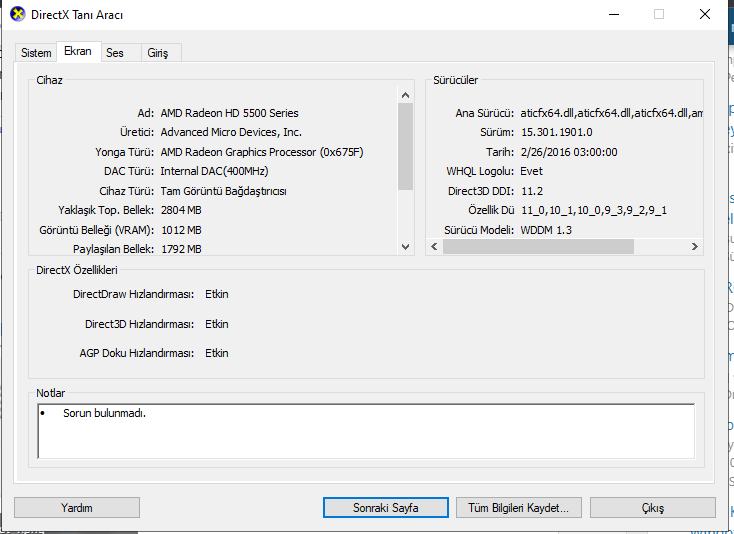The height and width of the screenshot is (534, 734).
Task: Click 'Etkin' next to Direct3D Hızlandırması
Action: pos(217,324)
